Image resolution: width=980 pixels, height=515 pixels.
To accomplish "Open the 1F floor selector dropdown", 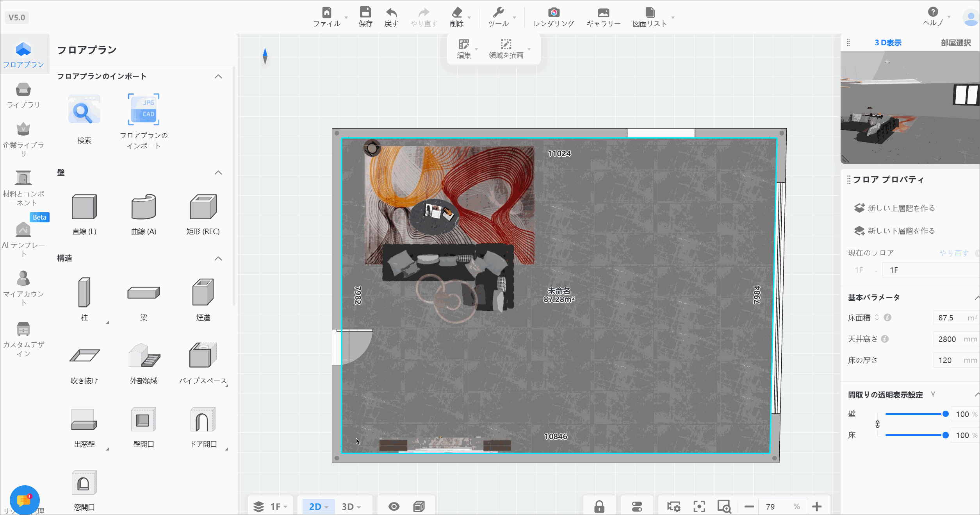I will [271, 507].
